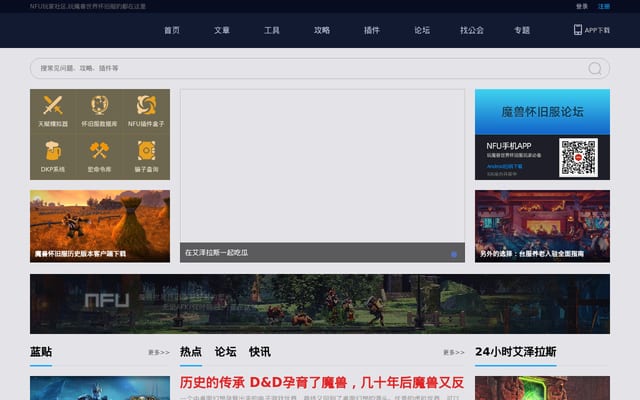Image resolution: width=640 pixels, height=400 pixels.
Task: Open the 天赋模拟器 crossed swords icon
Action: coord(53,105)
